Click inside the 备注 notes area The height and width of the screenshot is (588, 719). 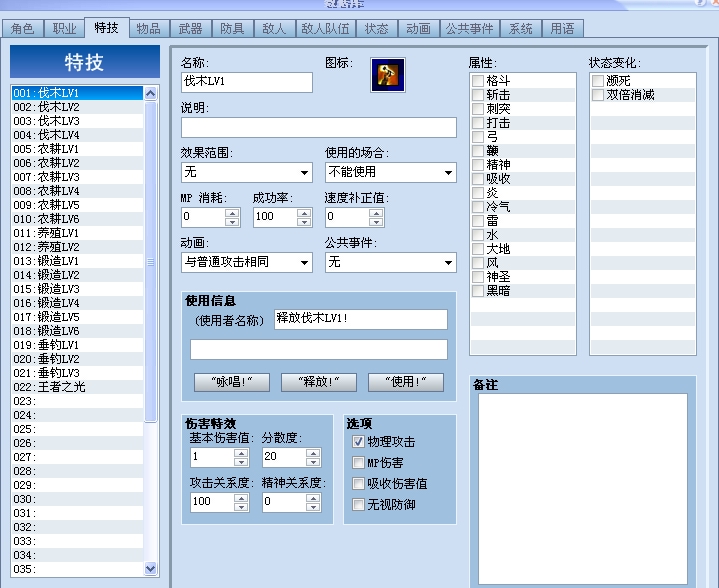pos(583,488)
